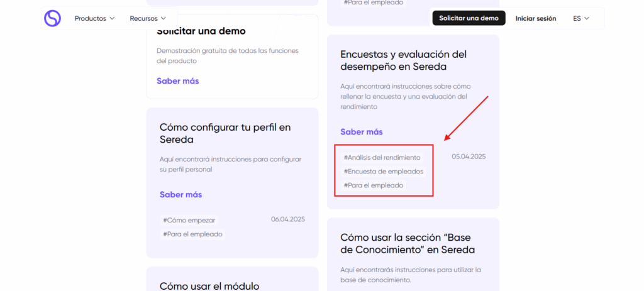Viewport: 644px width, 291px height.
Task: Click the Base de Conocimiento card description text
Action: [x=410, y=275]
